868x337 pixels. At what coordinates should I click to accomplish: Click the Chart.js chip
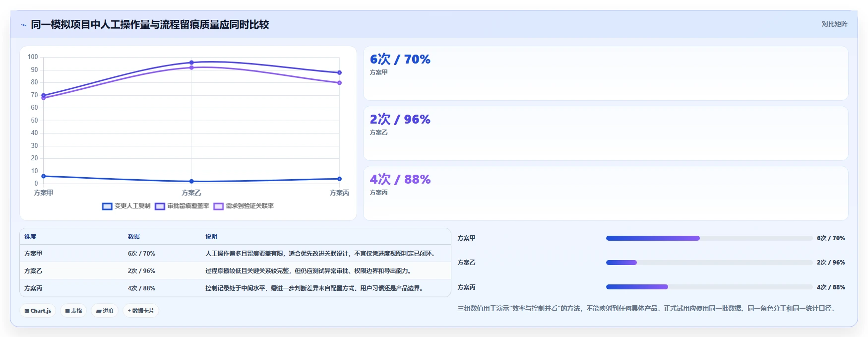pyautogui.click(x=38, y=311)
